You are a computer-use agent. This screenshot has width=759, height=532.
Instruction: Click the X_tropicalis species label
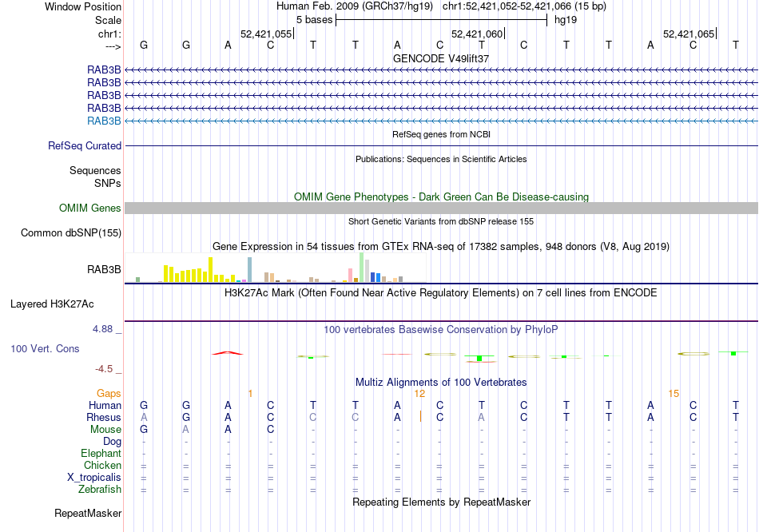[94, 478]
